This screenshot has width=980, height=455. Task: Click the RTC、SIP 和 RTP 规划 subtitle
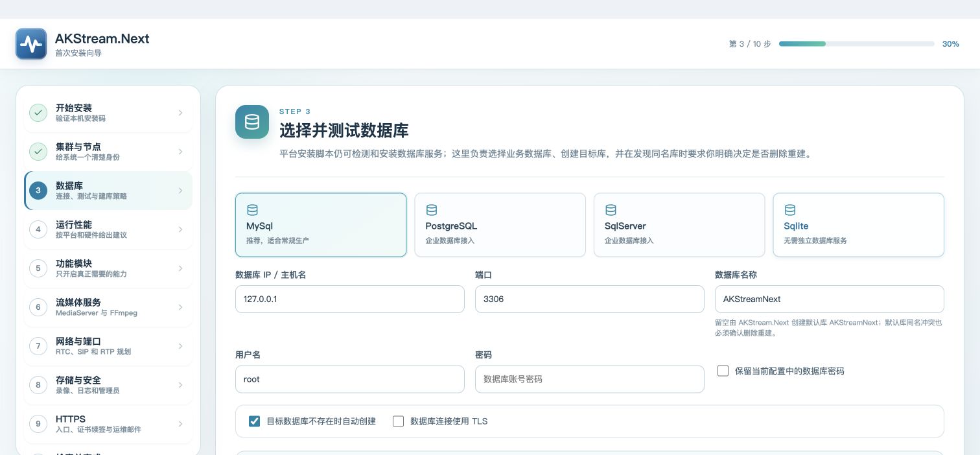[x=93, y=352]
